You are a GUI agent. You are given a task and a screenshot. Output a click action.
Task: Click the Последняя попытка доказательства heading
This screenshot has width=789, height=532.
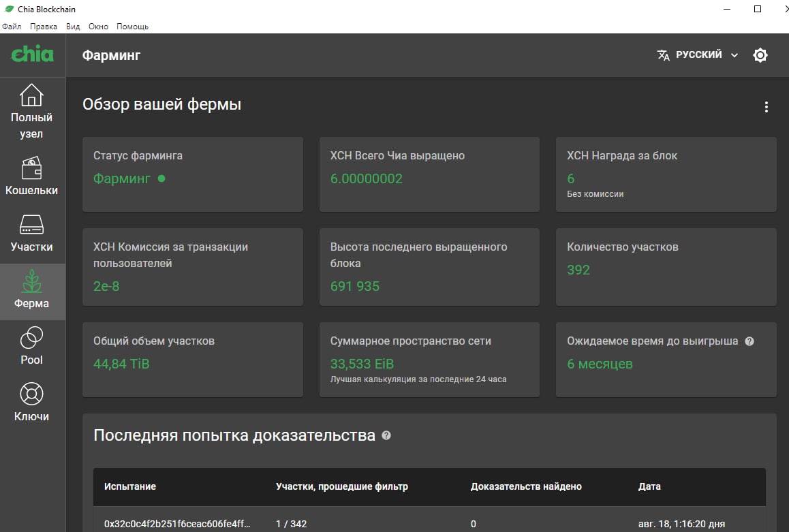[x=234, y=435]
